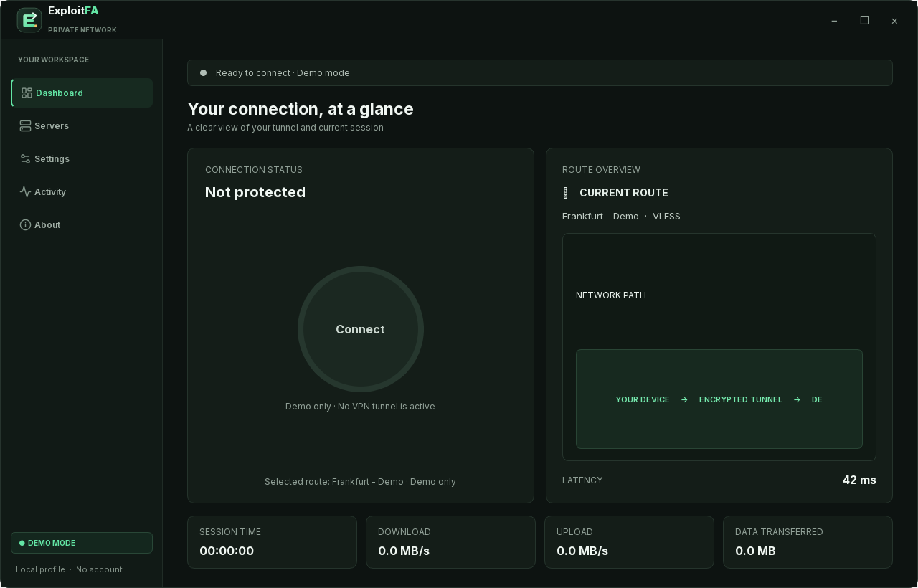Click the 'NETWORK PATH' label

[611, 295]
